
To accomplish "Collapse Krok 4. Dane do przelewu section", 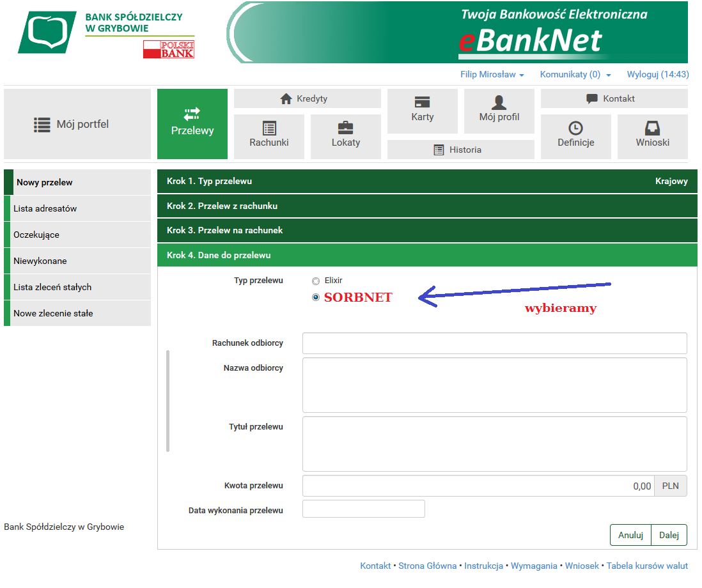I will 427,255.
